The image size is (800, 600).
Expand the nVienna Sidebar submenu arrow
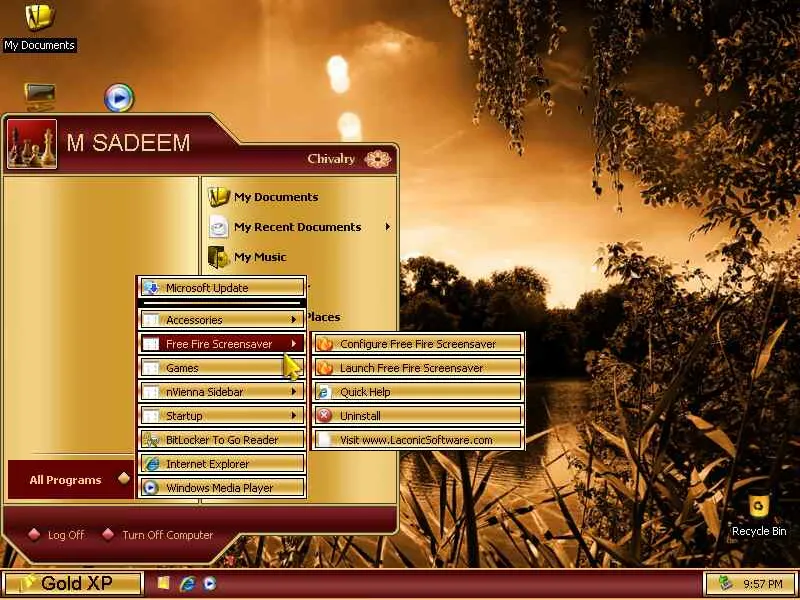click(293, 392)
